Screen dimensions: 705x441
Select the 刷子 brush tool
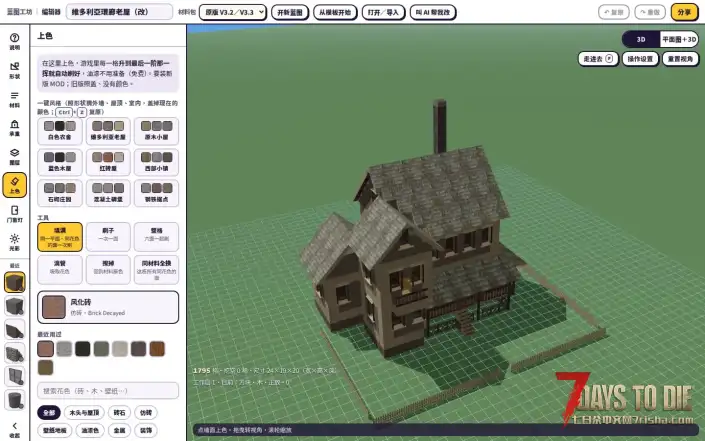[x=108, y=237]
